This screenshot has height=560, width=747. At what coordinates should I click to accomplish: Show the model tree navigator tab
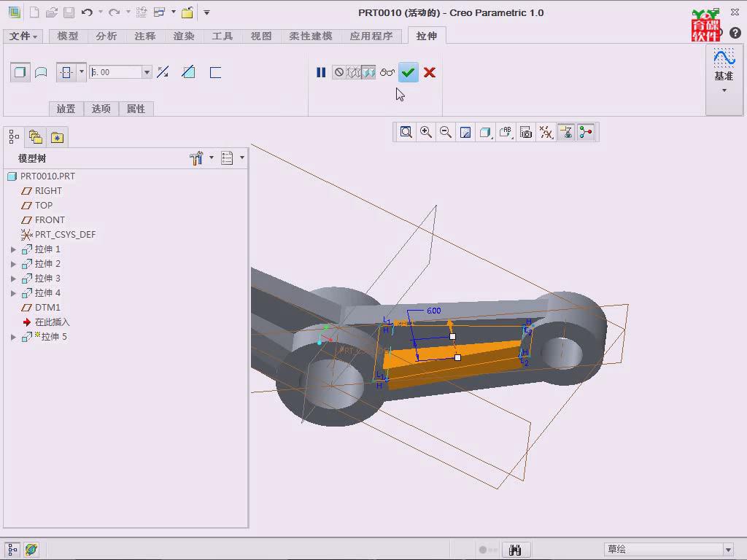[14, 137]
